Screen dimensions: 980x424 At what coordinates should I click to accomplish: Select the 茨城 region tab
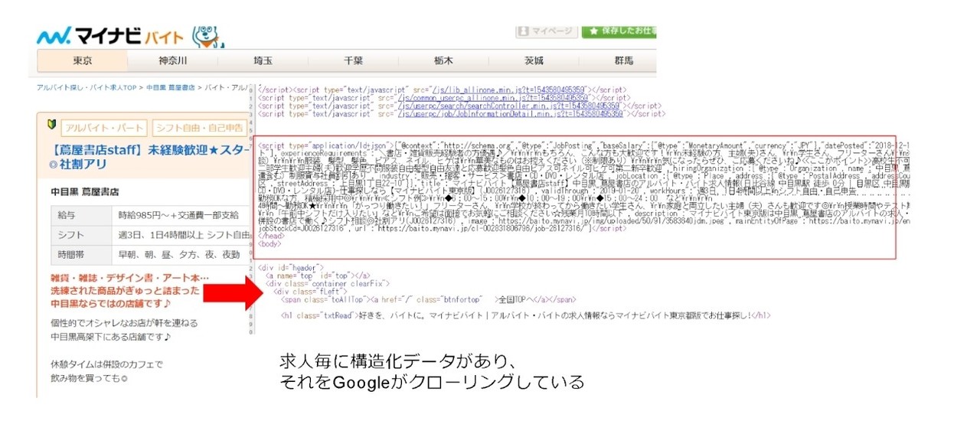[534, 60]
